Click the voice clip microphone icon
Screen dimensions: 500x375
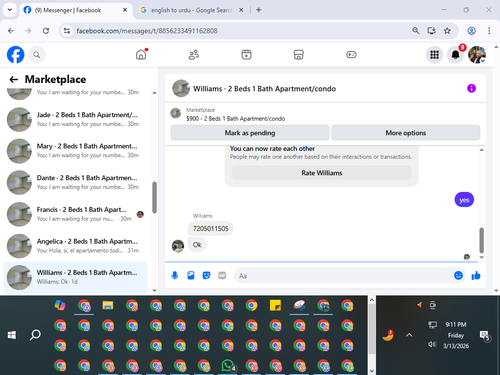[x=175, y=275]
